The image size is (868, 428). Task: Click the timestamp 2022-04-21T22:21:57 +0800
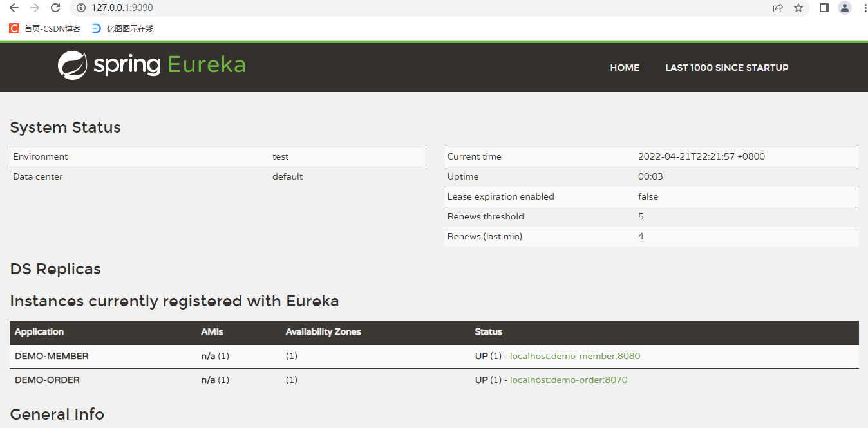701,156
